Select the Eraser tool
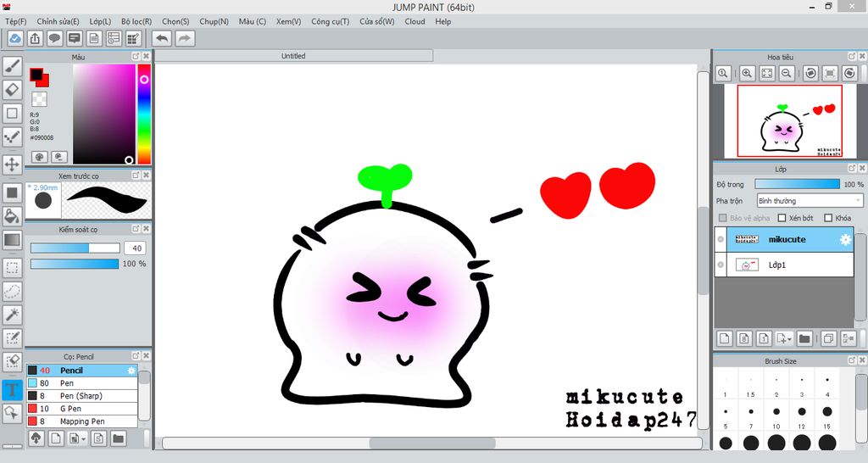This screenshot has height=463, width=868. (x=12, y=90)
